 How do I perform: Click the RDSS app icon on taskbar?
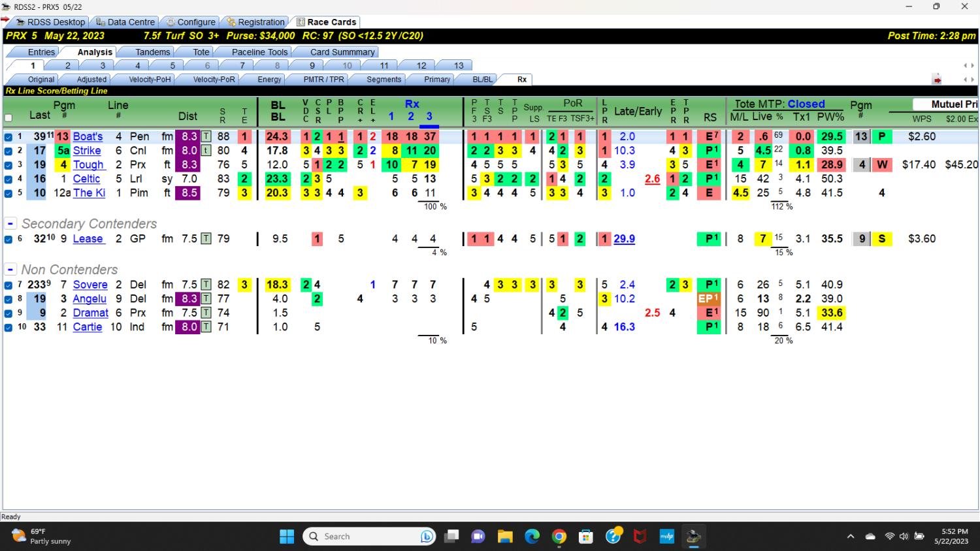(693, 537)
